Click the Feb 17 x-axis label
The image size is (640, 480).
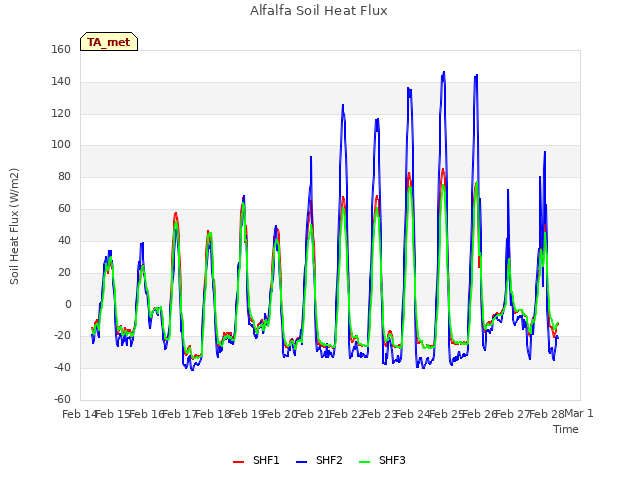(x=180, y=414)
